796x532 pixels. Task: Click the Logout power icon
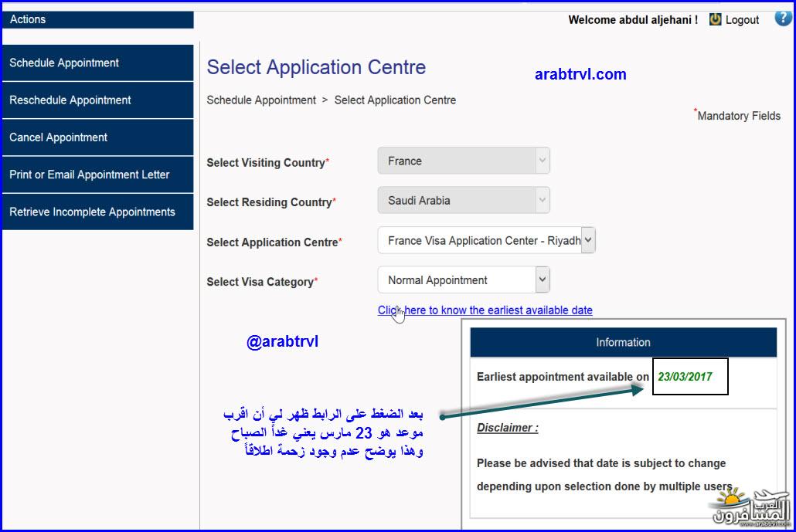(x=715, y=20)
